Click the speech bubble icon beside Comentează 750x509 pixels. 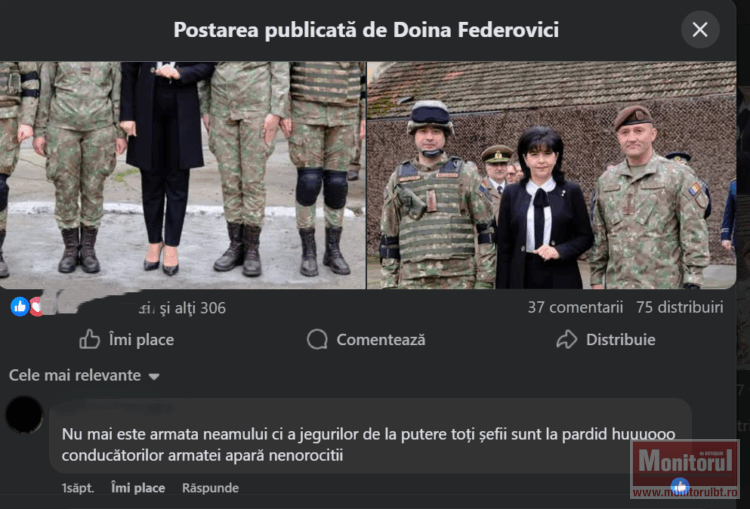(317, 340)
